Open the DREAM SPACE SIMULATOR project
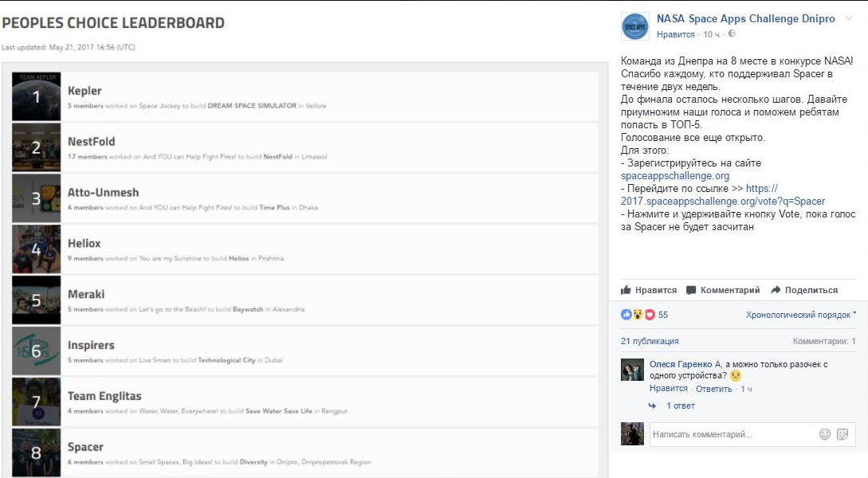This screenshot has height=478, width=868. (x=252, y=106)
